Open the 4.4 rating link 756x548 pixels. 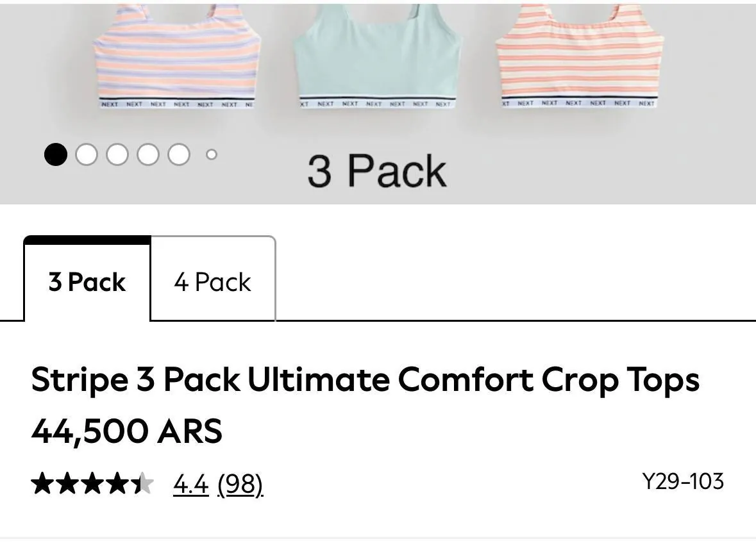click(x=191, y=484)
